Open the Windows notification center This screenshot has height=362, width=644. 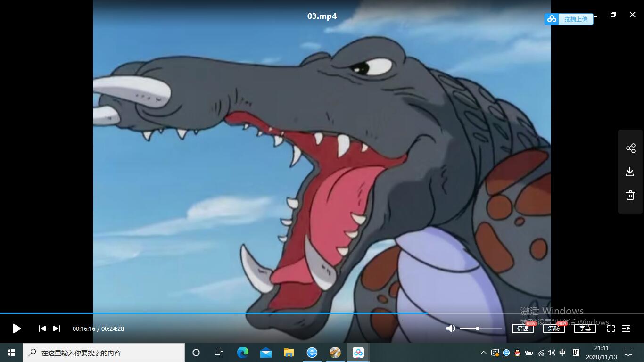(628, 353)
